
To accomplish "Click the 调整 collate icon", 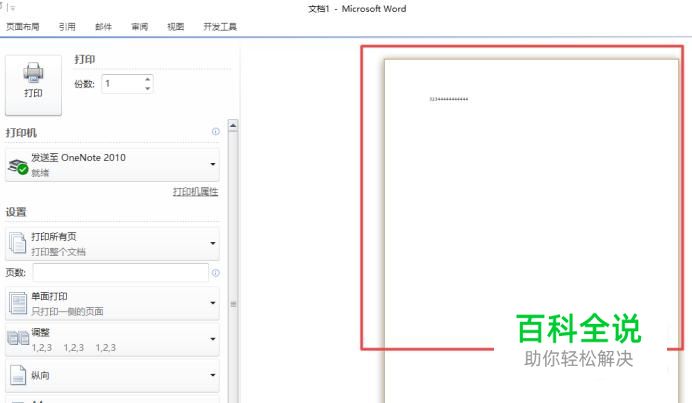I will pos(18,338).
